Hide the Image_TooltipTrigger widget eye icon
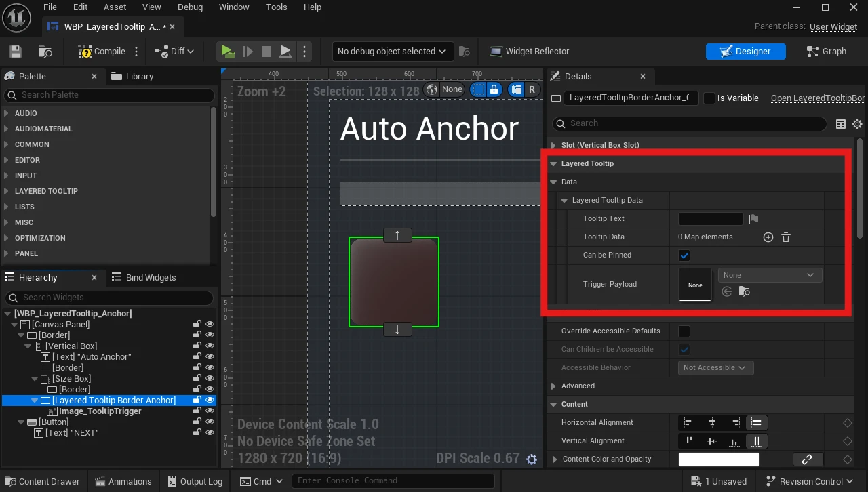 pos(210,411)
